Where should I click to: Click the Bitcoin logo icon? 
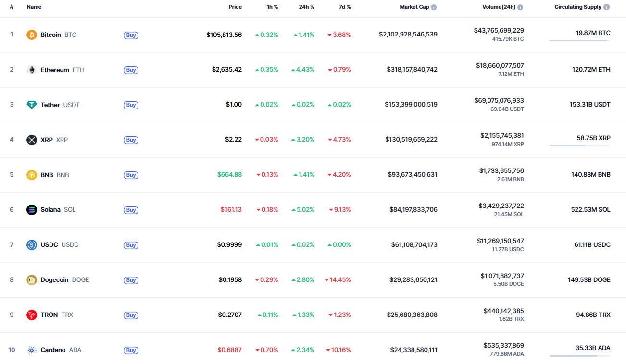[x=32, y=35]
